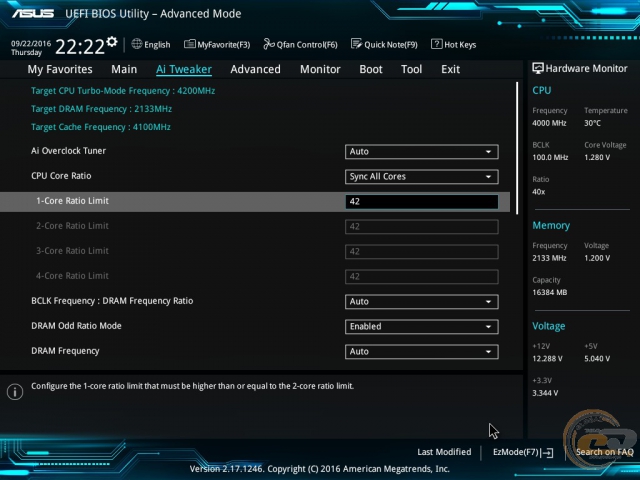The width and height of the screenshot is (640, 480).
Task: Go to the Boot tab
Action: (x=371, y=69)
